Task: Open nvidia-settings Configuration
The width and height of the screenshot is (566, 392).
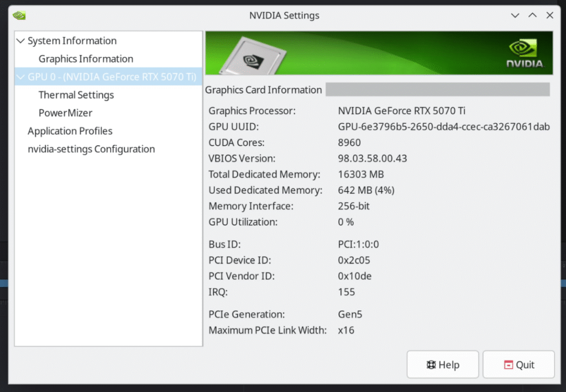Action: [91, 149]
